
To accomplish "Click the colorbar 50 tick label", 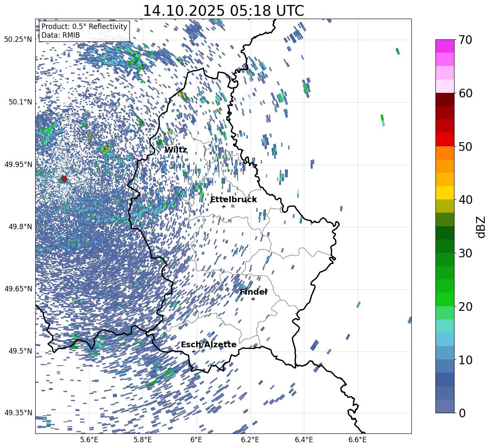I will 466,146.
